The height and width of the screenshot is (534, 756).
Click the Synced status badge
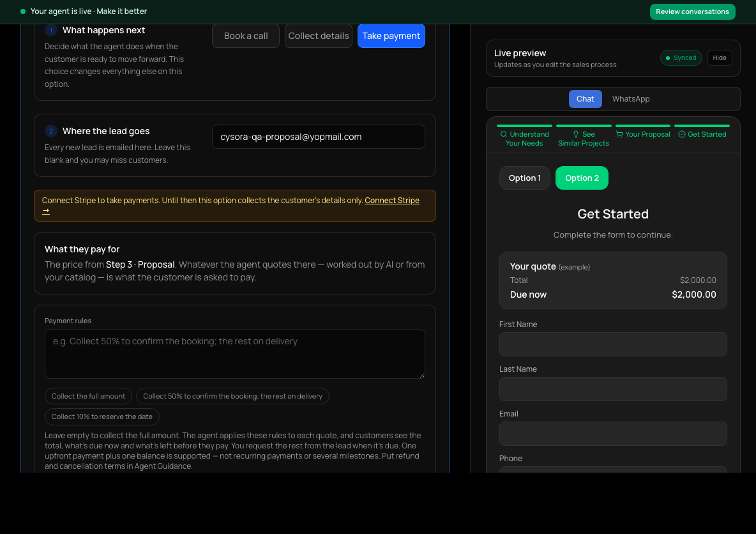(x=681, y=58)
